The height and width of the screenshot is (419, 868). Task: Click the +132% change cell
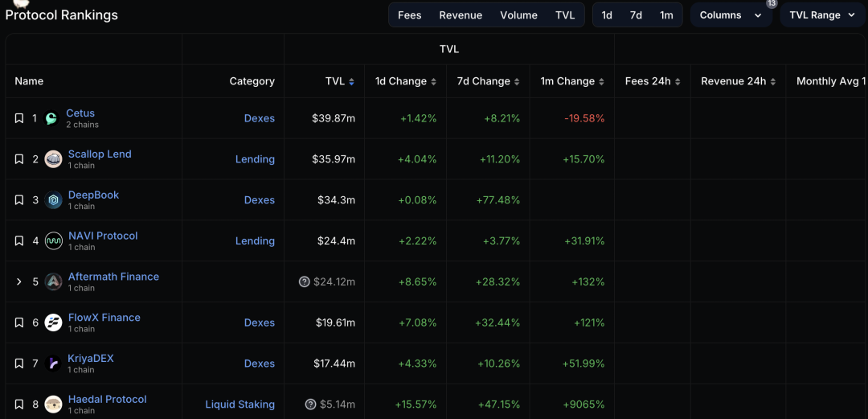click(x=588, y=281)
